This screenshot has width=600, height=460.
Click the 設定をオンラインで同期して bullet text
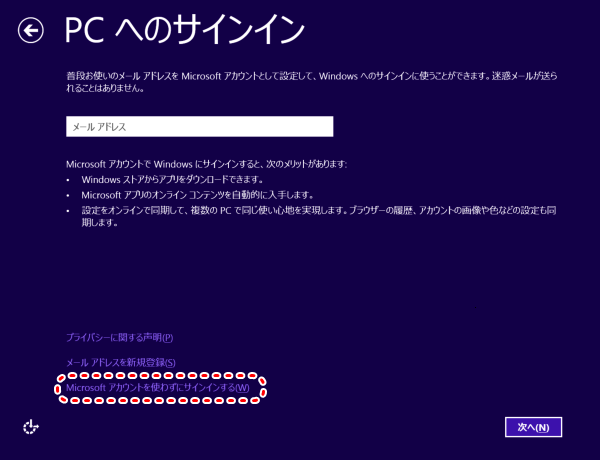[319, 216]
